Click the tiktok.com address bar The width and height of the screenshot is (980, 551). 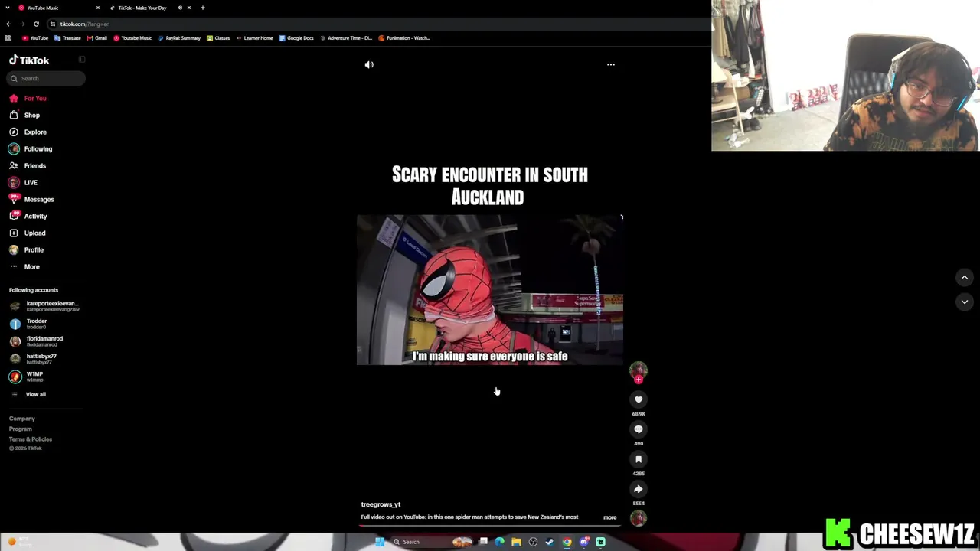(x=84, y=24)
